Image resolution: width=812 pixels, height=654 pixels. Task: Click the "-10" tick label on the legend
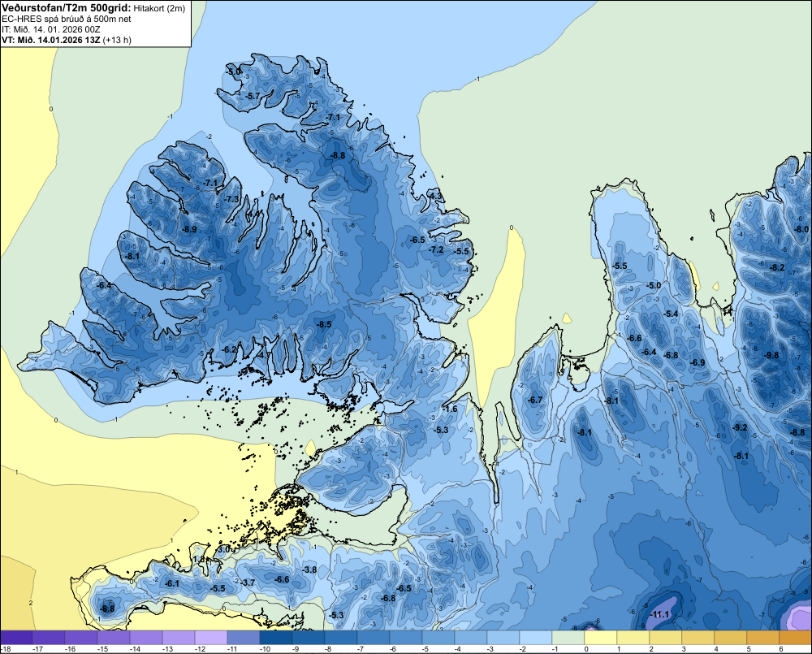(265, 649)
